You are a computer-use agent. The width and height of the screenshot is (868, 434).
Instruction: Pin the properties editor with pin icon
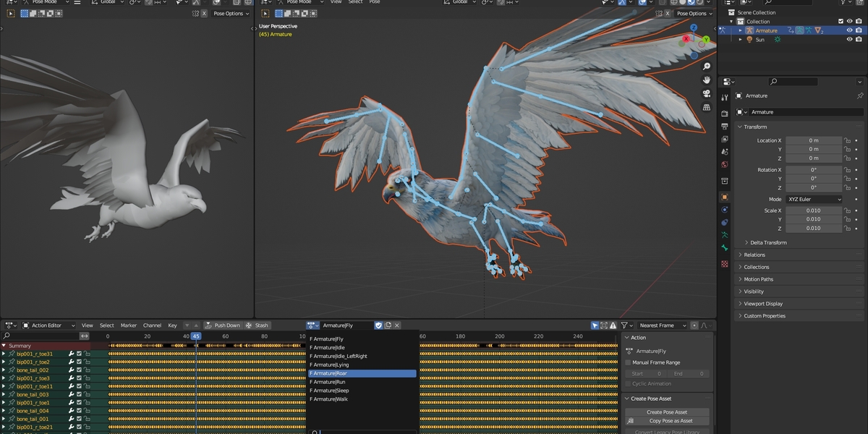(x=859, y=95)
